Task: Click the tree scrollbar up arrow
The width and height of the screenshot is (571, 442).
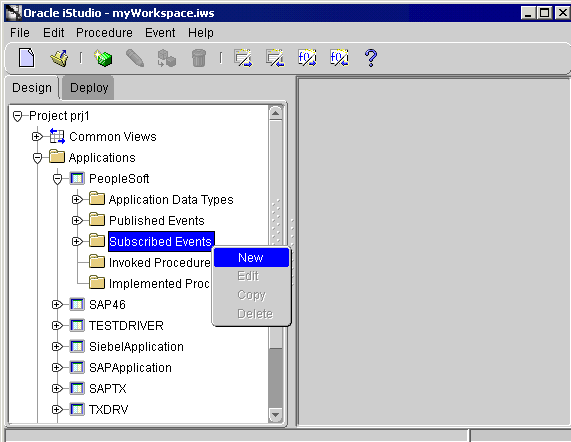Action: 276,113
